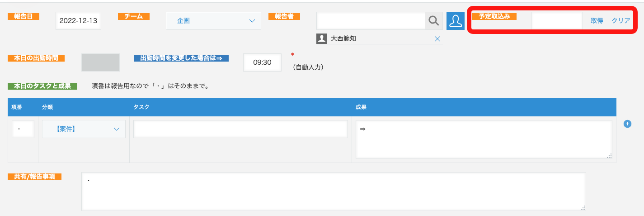Click the 報告者 label

pos(284,16)
